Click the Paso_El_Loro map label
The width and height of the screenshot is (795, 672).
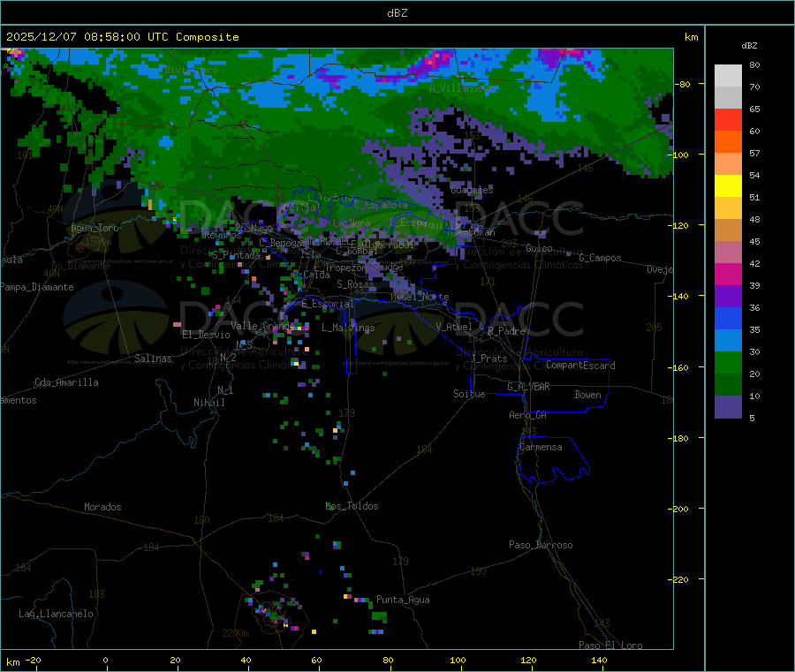click(x=610, y=646)
